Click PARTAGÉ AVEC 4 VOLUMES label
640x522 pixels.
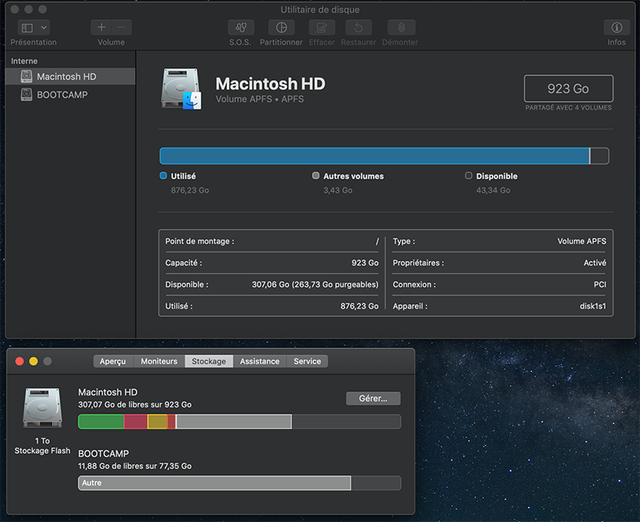569,108
